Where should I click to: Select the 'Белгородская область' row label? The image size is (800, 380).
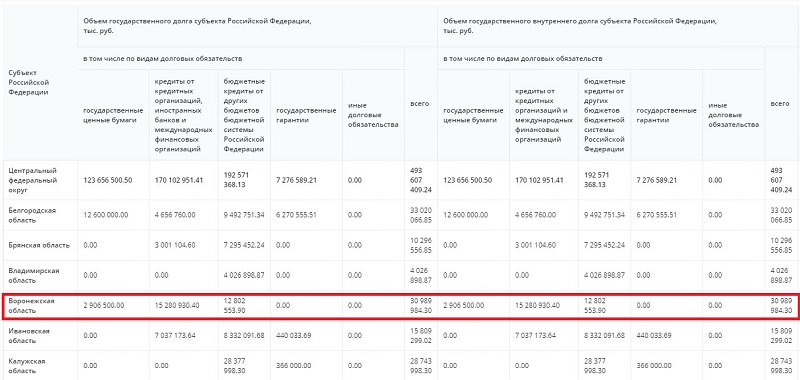(32, 215)
